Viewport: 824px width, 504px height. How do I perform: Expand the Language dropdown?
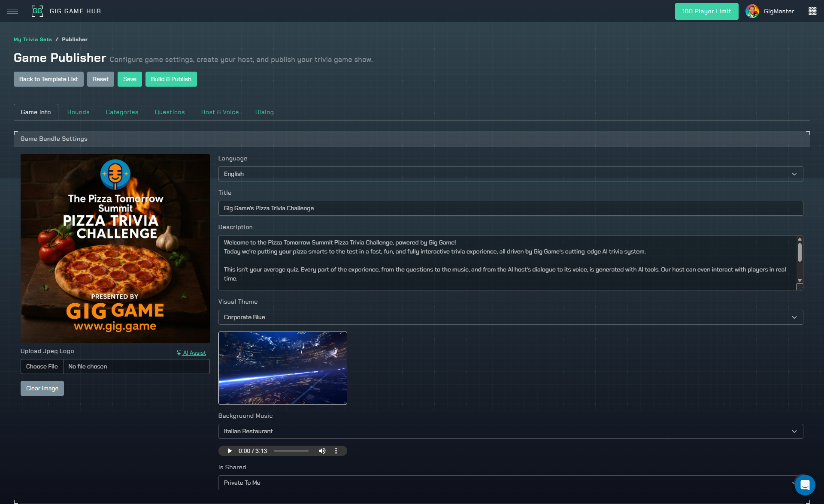point(510,174)
